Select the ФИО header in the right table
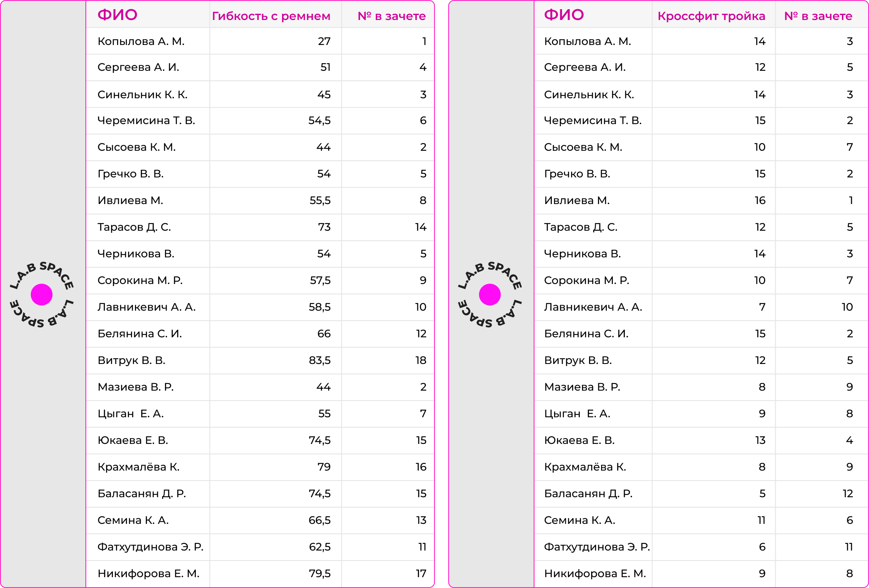 click(x=564, y=15)
